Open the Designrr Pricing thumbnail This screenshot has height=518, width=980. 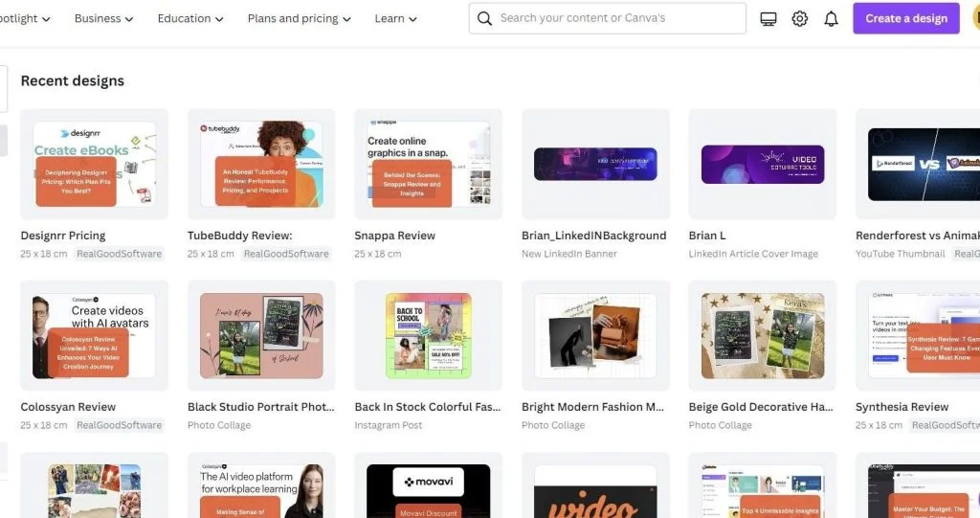pos(95,164)
